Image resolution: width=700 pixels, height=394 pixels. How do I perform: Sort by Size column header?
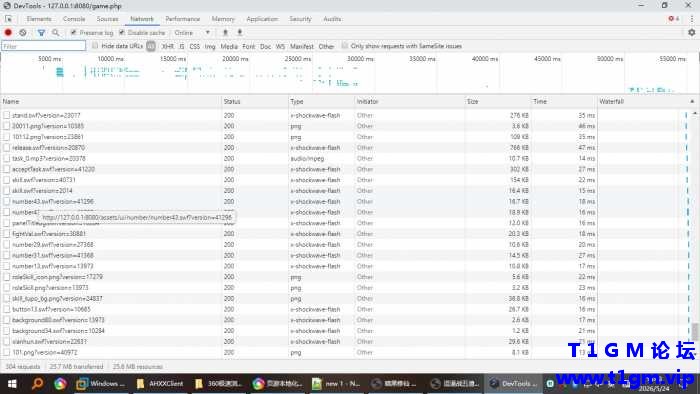(x=498, y=102)
